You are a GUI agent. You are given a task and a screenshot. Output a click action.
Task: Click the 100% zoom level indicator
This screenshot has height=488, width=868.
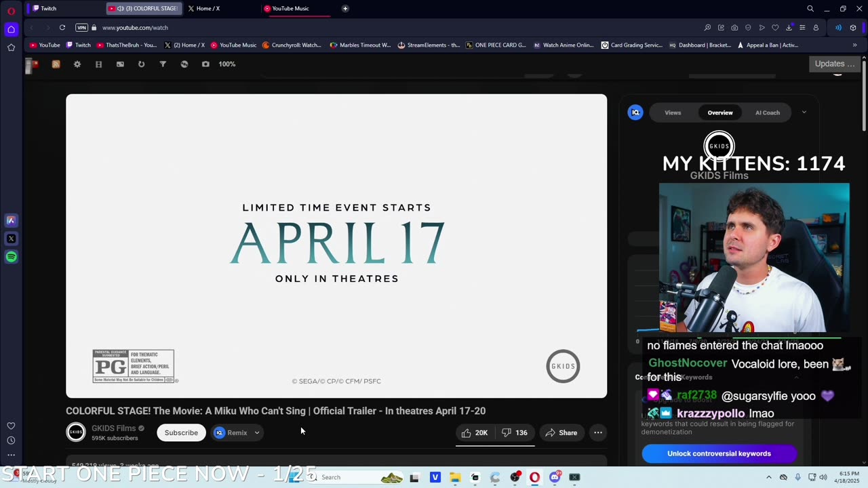(x=227, y=64)
